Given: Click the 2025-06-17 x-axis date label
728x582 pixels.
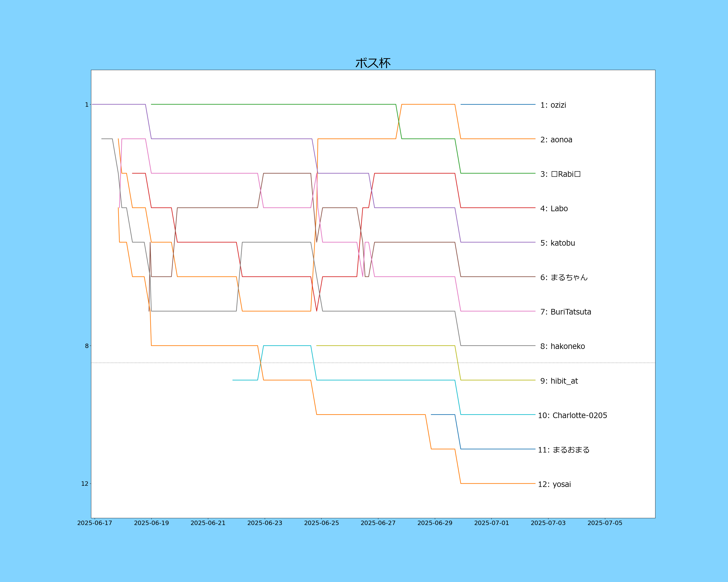Looking at the screenshot, I should [95, 523].
